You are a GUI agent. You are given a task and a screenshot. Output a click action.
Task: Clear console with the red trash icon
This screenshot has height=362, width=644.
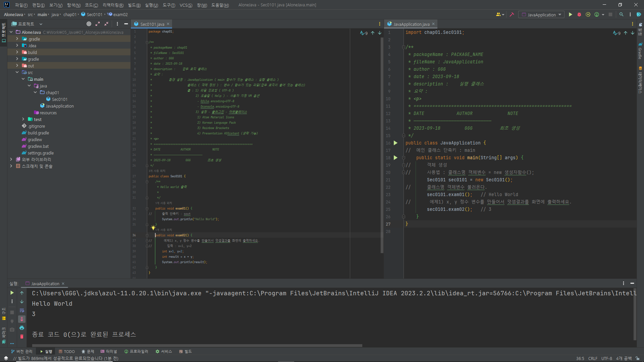point(22,337)
